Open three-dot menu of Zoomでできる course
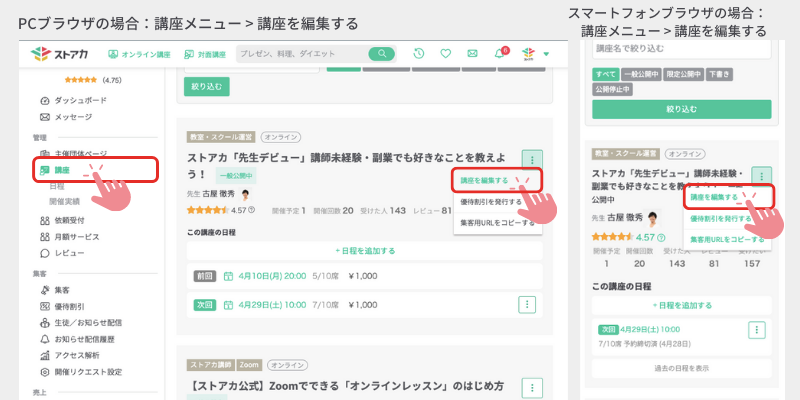 click(532, 388)
